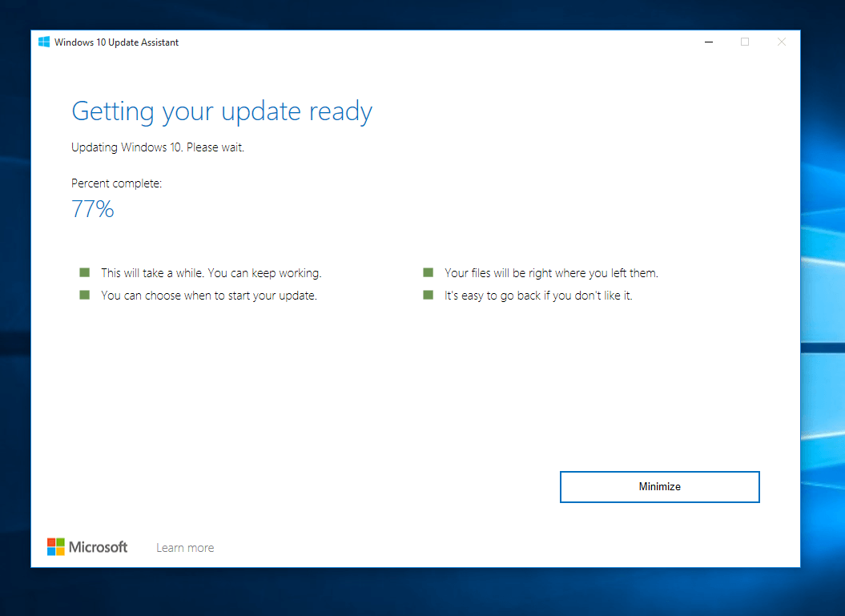Click 'It's easy to go back' text
This screenshot has width=845, height=616.
pyautogui.click(x=538, y=296)
